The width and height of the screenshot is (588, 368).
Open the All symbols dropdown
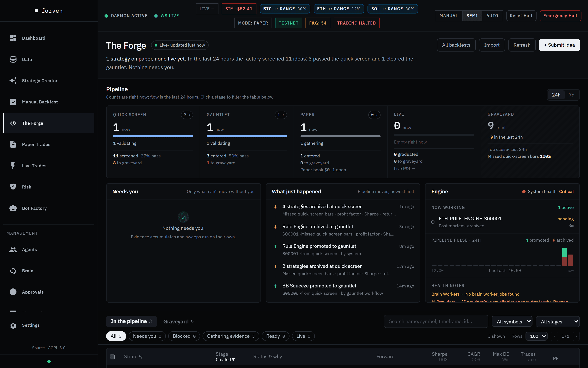point(512,322)
